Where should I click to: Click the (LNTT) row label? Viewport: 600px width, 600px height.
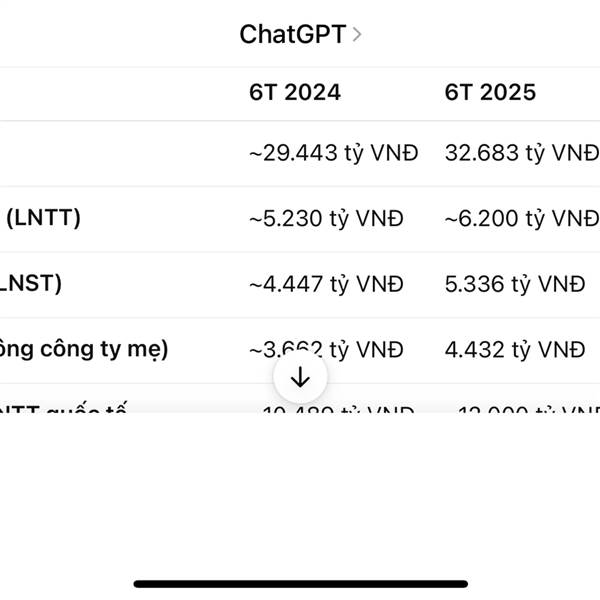pos(43,218)
